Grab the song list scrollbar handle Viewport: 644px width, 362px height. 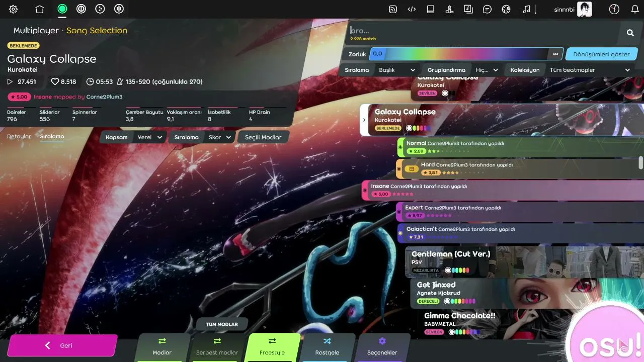point(640,162)
